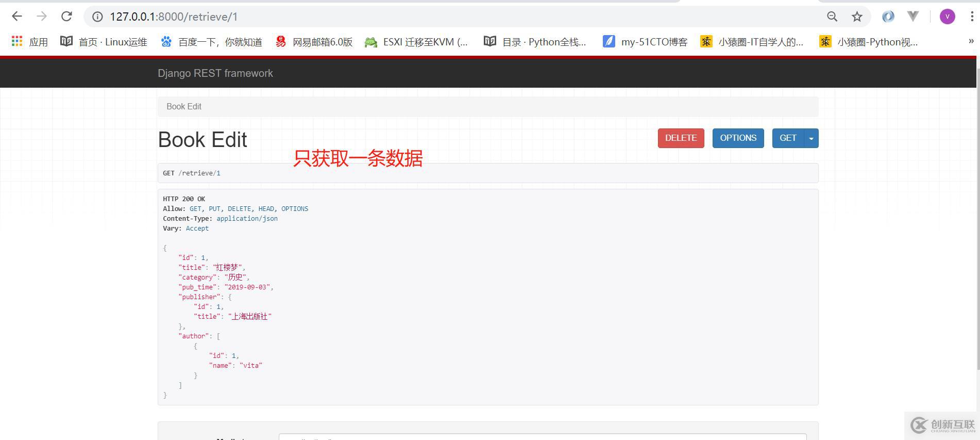View site information icon in address bar
The width and height of the screenshot is (980, 440).
(x=97, y=17)
